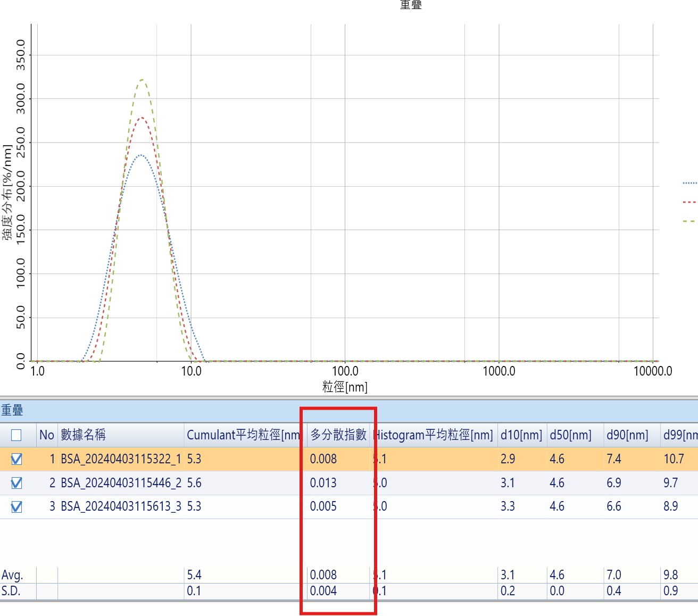Screen dimensions: 698x616
Task: Click the 0.013 polydispersity index cell
Action: 323,483
